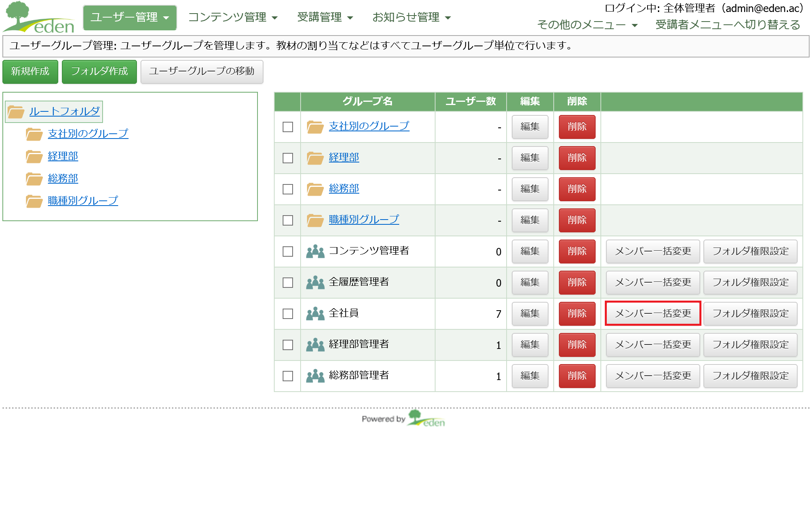Click the 職種別グループ folder icon in sidebar
This screenshot has width=812, height=511.
pyautogui.click(x=34, y=201)
